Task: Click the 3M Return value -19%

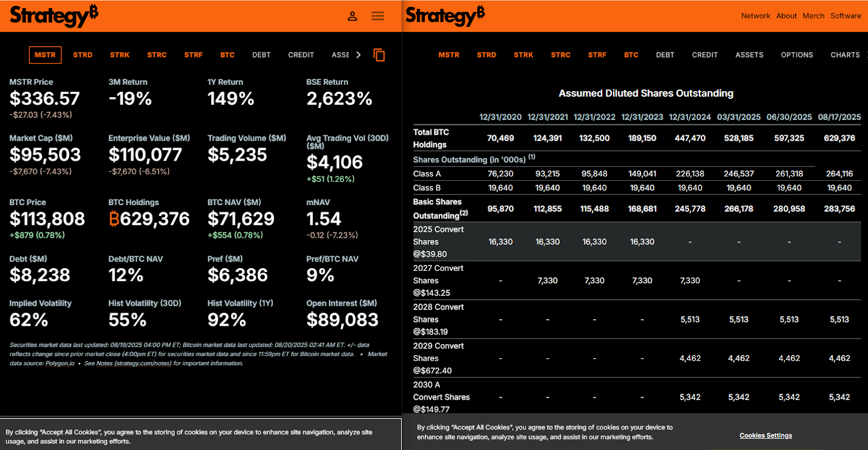Action: tap(130, 99)
